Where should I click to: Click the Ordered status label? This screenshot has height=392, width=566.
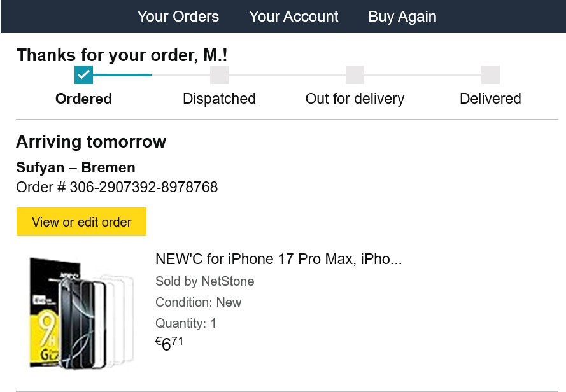(83, 99)
